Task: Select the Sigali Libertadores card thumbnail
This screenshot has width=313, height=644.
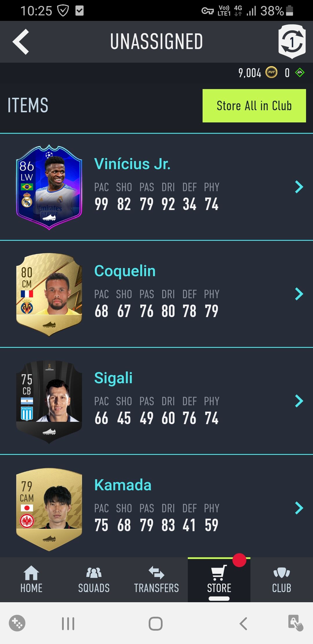Action: tap(49, 402)
